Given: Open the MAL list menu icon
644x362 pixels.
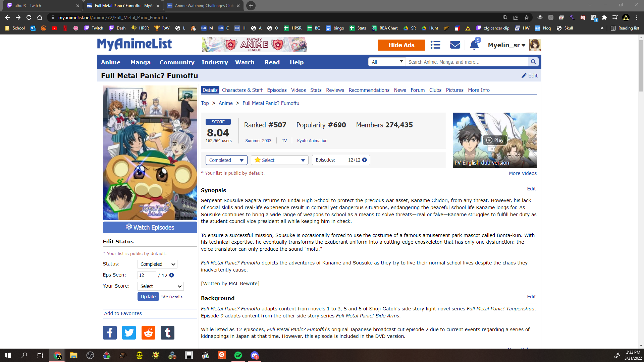Looking at the screenshot, I should pyautogui.click(x=435, y=45).
